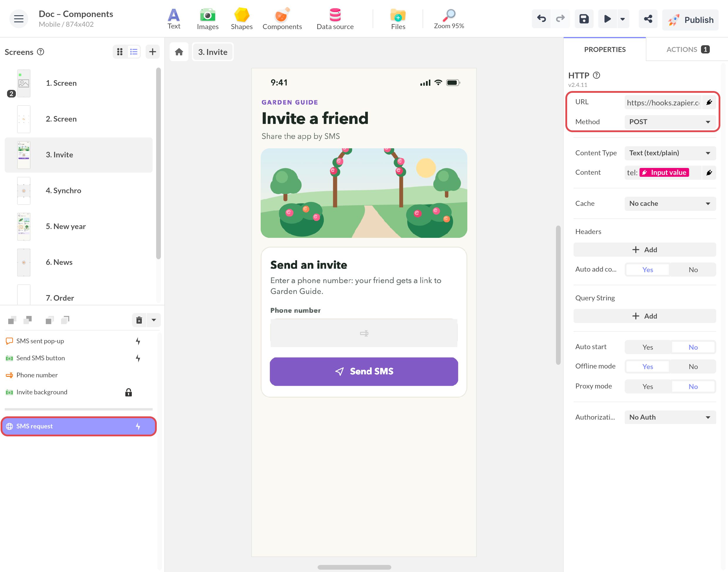Run the app preview

607,19
